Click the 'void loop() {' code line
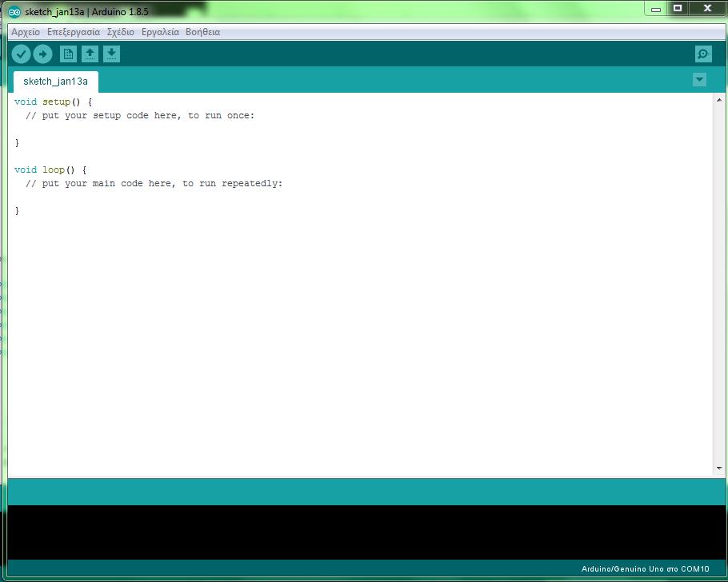This screenshot has width=728, height=582. [50, 169]
